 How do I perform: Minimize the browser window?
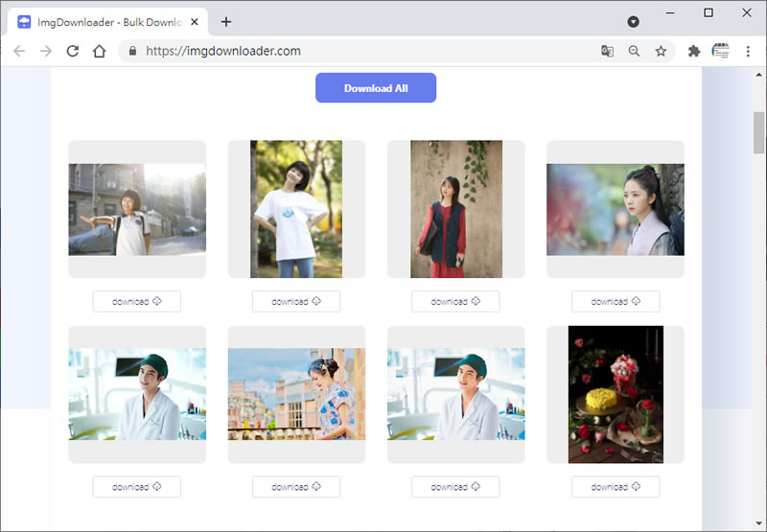pos(670,12)
